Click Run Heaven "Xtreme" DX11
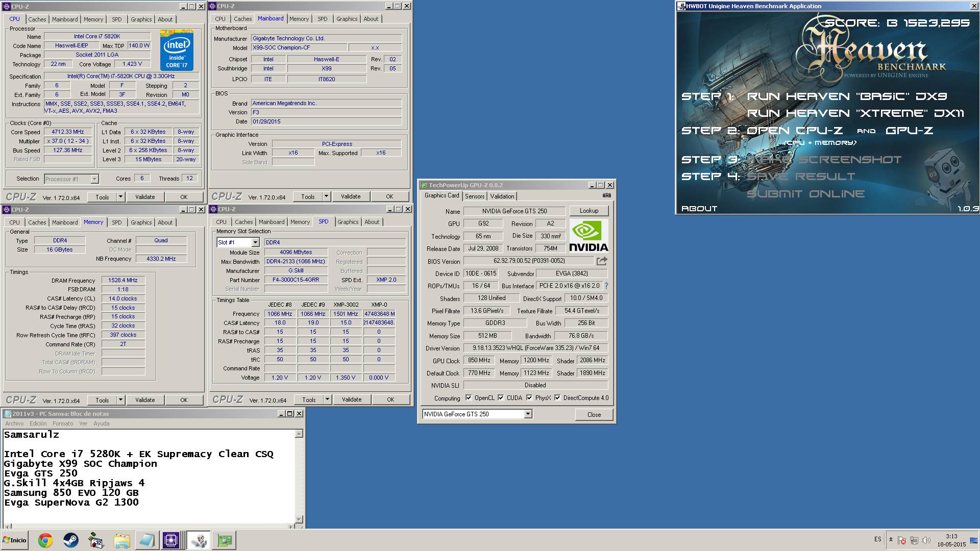The image size is (980, 551). [856, 113]
